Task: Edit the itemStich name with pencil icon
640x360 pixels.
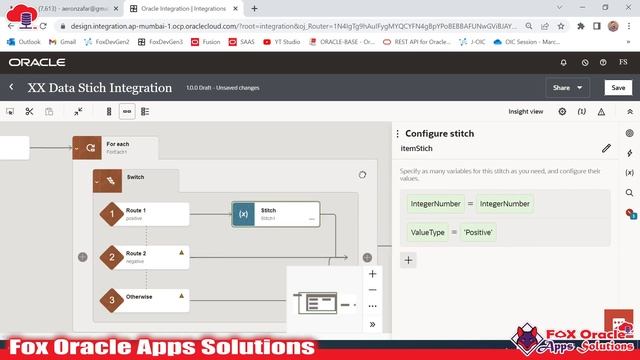Action: point(607,148)
